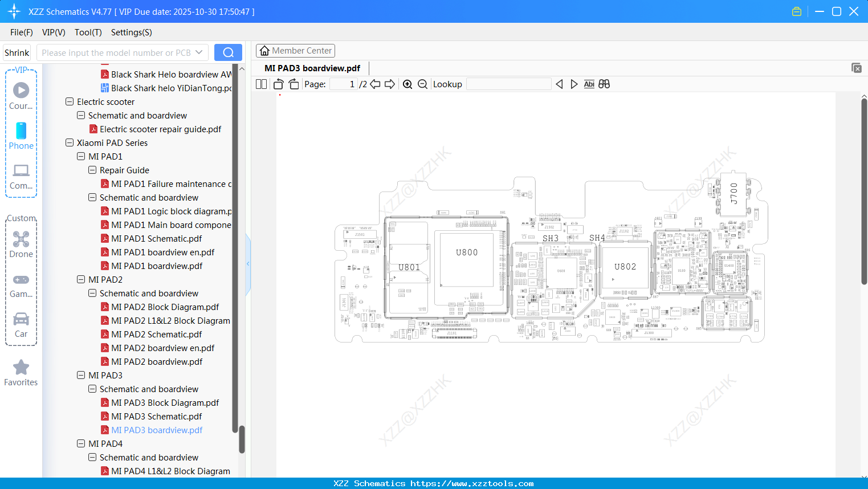Collapse the MI PAD1 node
Screen dimensions: 868x489
coord(81,156)
